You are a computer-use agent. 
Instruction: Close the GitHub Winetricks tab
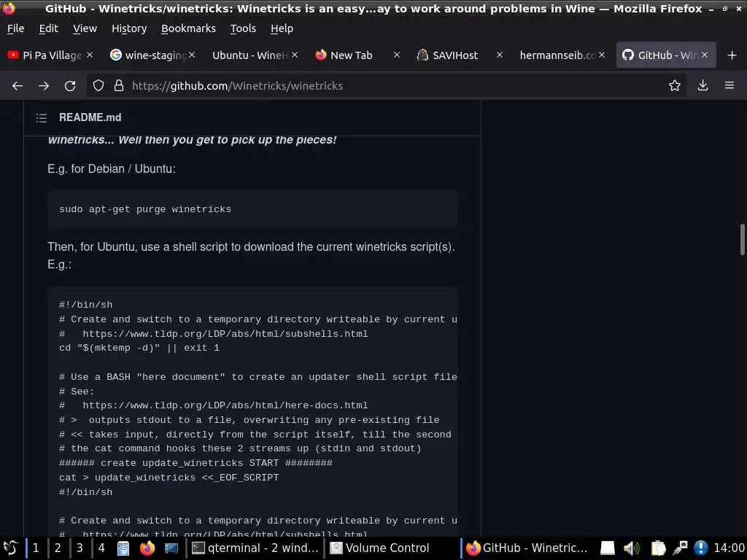coord(705,55)
